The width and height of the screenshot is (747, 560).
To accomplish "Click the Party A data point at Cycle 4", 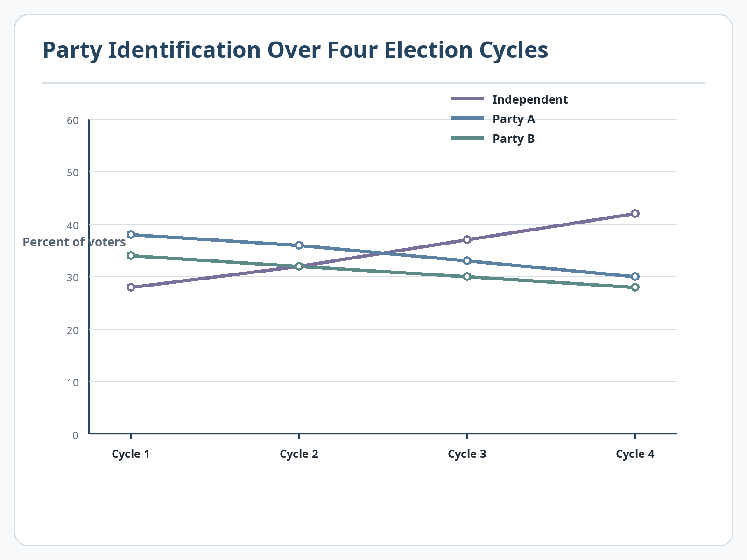I will (635, 276).
